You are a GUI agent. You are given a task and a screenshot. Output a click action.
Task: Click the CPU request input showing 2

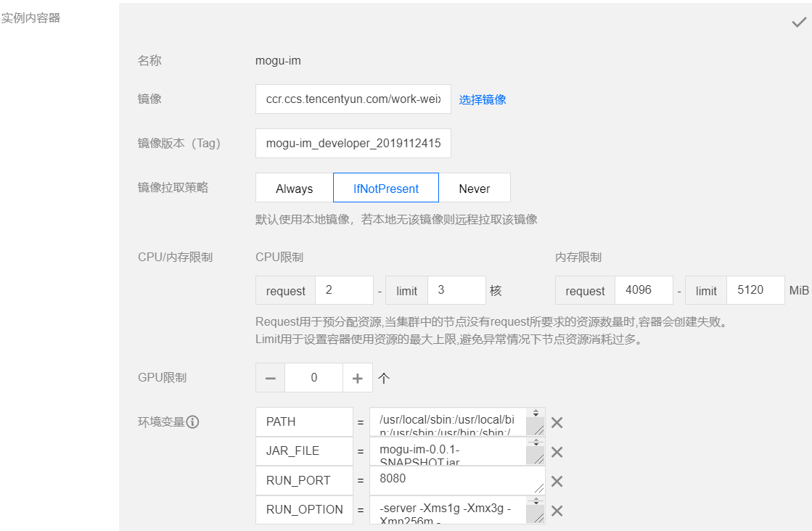pos(344,289)
